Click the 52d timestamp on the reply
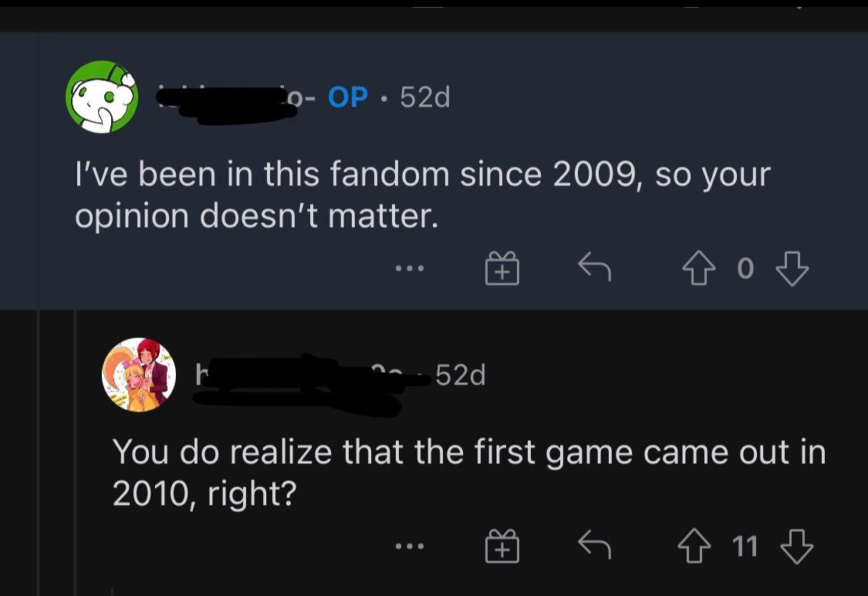Screen dimensions: 868x596 click(461, 375)
